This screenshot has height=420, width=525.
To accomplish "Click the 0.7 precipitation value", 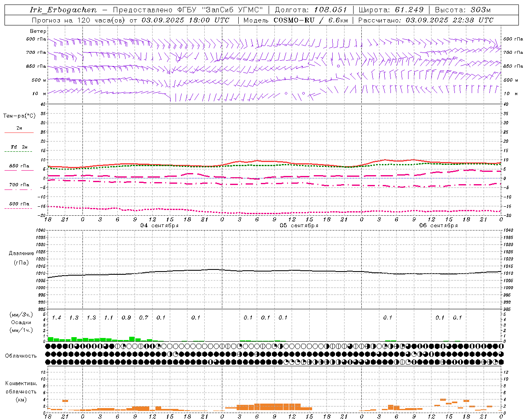I will (x=143, y=317).
